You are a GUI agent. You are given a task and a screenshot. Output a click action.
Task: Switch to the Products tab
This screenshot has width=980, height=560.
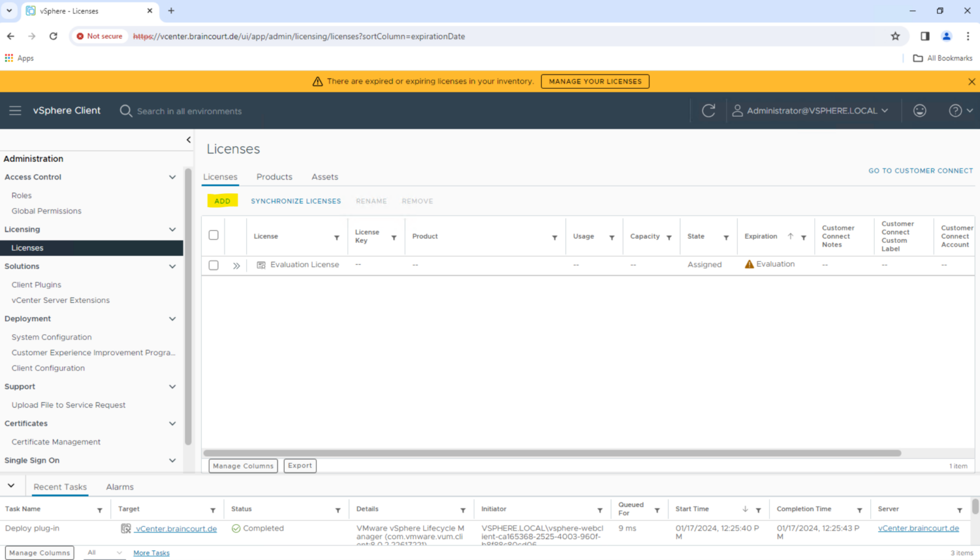pyautogui.click(x=274, y=177)
